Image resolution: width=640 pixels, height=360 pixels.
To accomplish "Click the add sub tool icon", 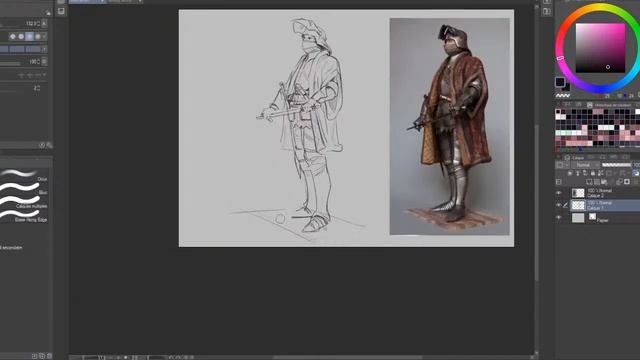I will pos(35,356).
